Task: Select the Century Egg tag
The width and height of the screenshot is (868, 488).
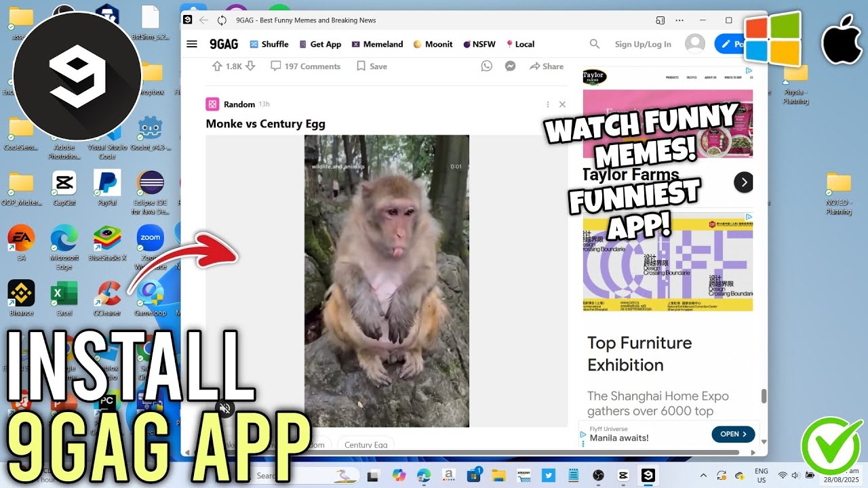Action: 366,445
